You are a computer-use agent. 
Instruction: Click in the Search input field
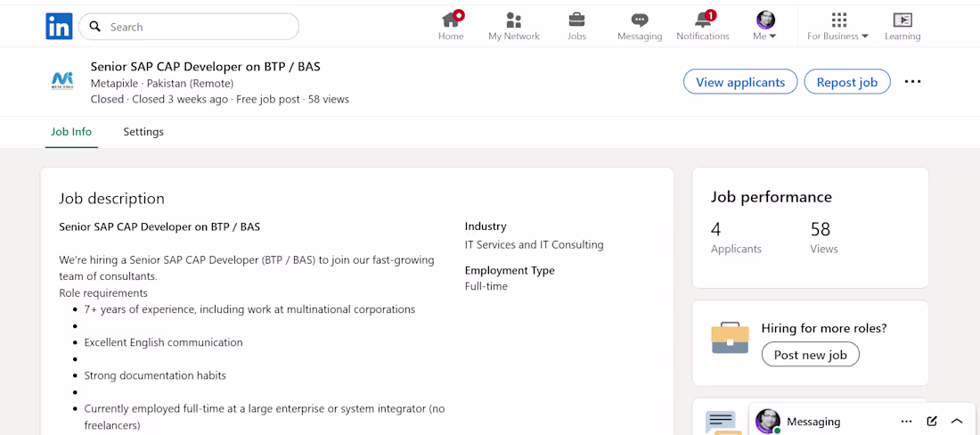tap(189, 27)
